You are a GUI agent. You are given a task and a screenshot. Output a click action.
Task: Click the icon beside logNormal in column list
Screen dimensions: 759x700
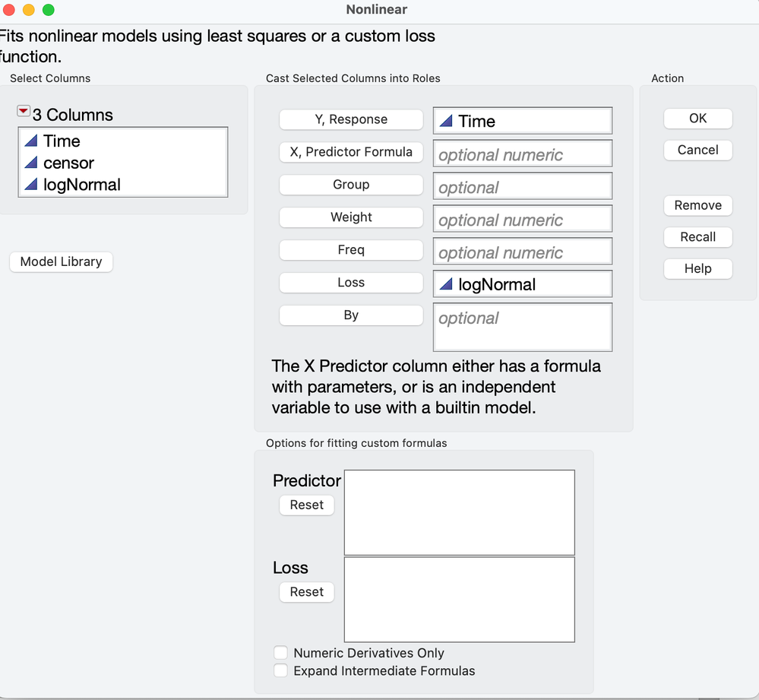coord(31,185)
